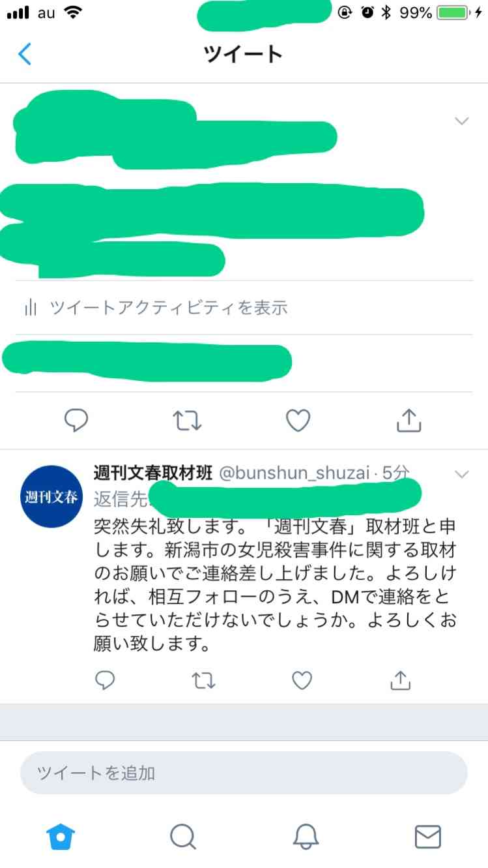Share the main tweet

(409, 421)
